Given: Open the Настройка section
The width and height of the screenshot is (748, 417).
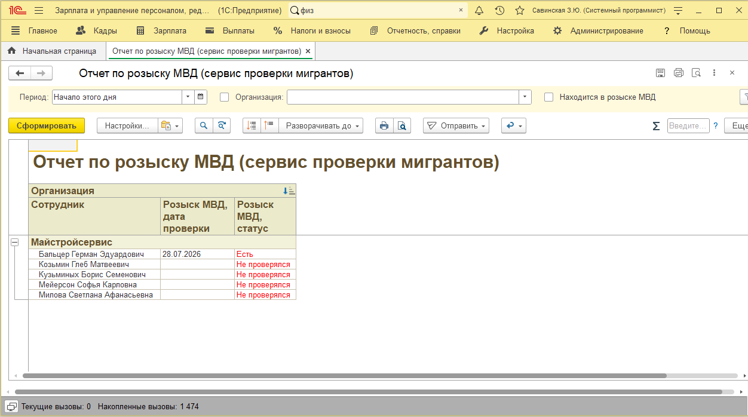Looking at the screenshot, I should [507, 31].
